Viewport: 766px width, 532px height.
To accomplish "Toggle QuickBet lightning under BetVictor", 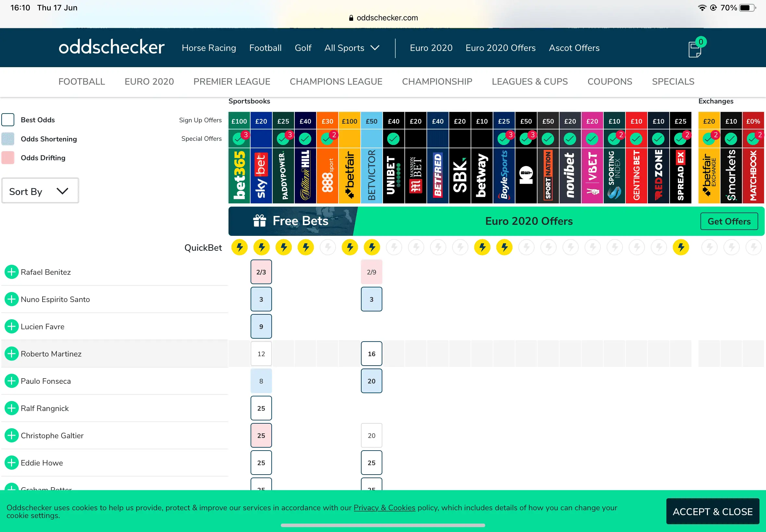I will coord(372,247).
